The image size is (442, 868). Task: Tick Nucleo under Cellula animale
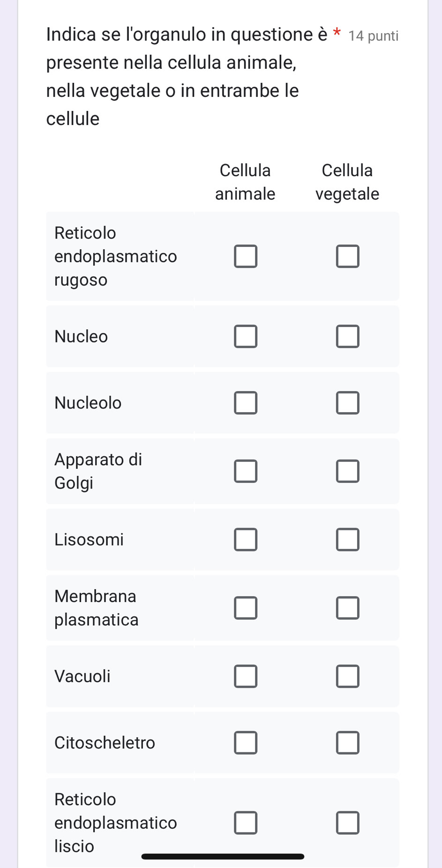(x=246, y=336)
